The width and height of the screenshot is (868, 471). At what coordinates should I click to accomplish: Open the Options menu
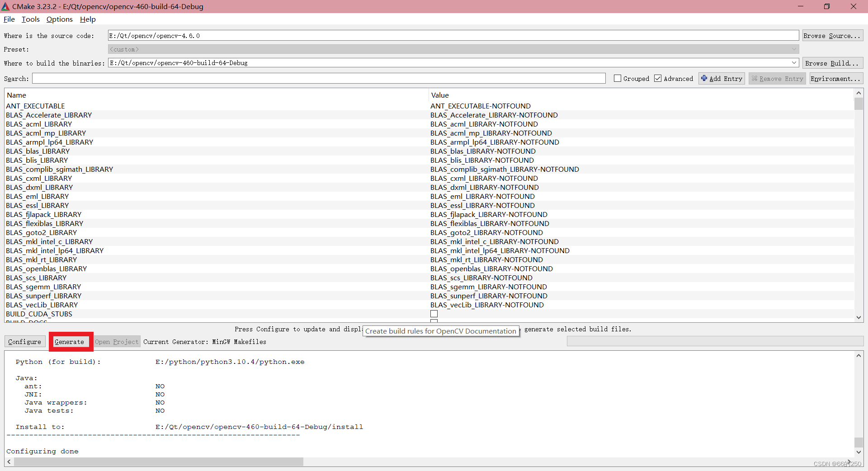click(59, 19)
